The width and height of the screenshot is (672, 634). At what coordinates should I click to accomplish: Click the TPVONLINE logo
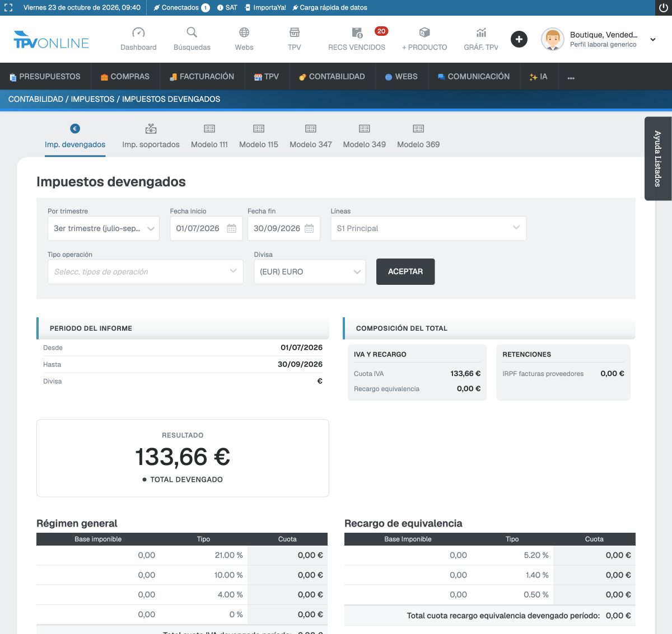tap(51, 40)
